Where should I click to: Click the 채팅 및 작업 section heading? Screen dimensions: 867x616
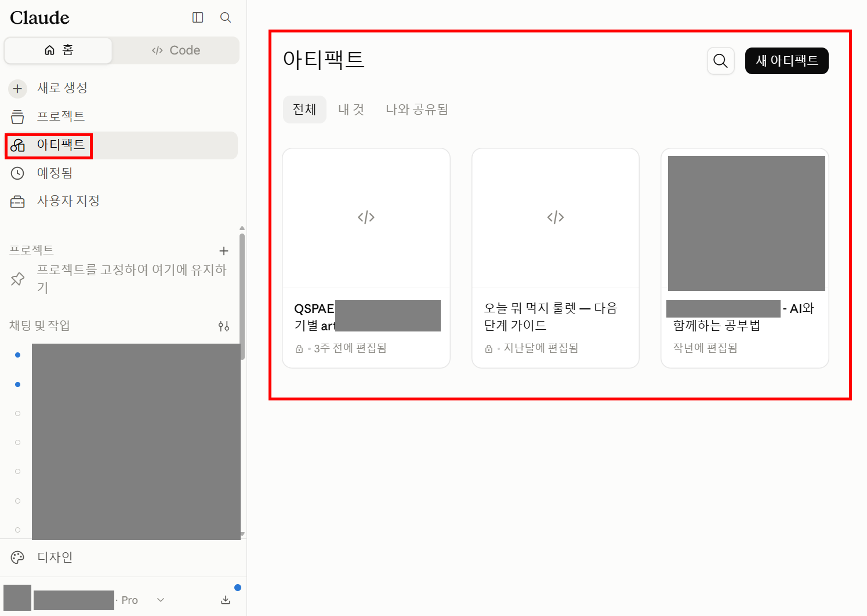coord(39,326)
